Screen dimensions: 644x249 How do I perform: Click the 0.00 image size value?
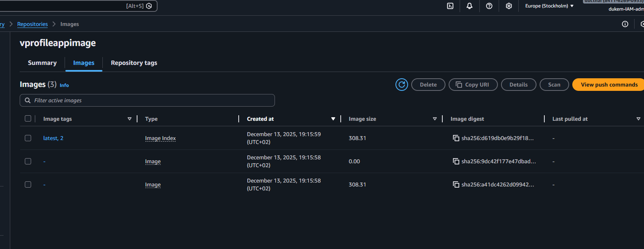pos(354,161)
